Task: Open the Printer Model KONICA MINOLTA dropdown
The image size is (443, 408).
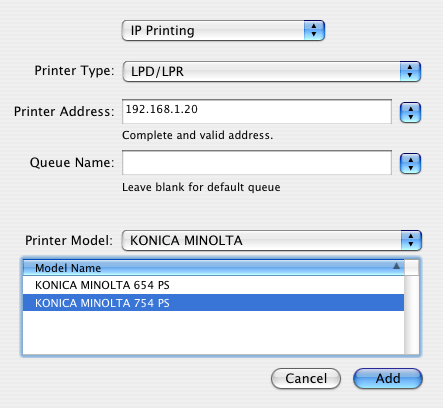Action: tap(272, 240)
